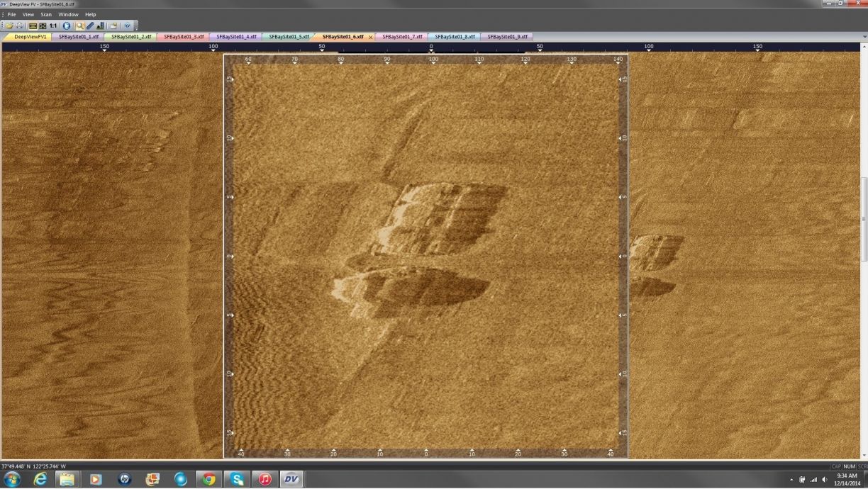Open the histogram levels tool icon
Screen dimensions: 868x489
coord(100,26)
